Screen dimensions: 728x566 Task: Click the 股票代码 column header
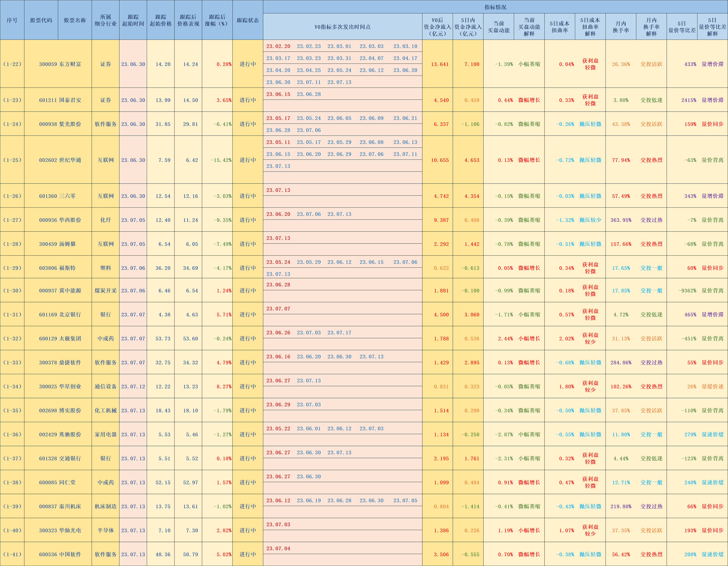[x=41, y=20]
